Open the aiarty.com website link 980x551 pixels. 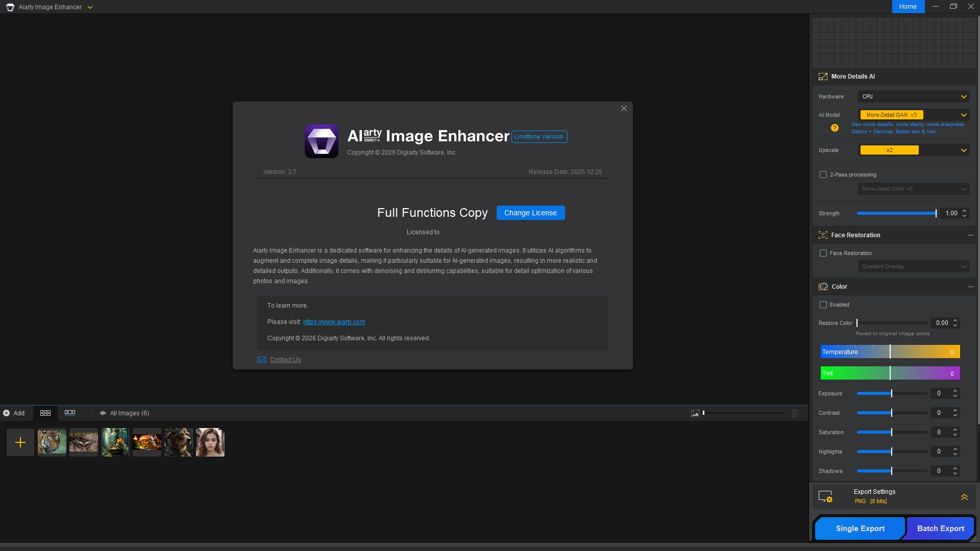[x=334, y=322]
